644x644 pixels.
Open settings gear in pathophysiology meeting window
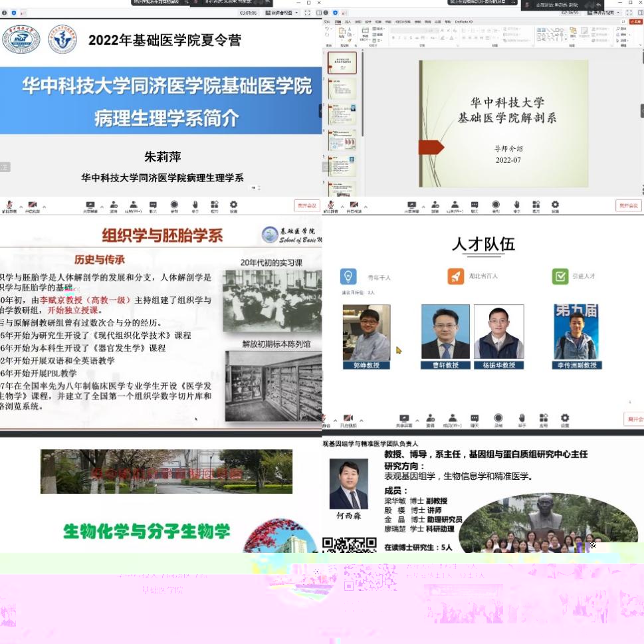tap(233, 207)
